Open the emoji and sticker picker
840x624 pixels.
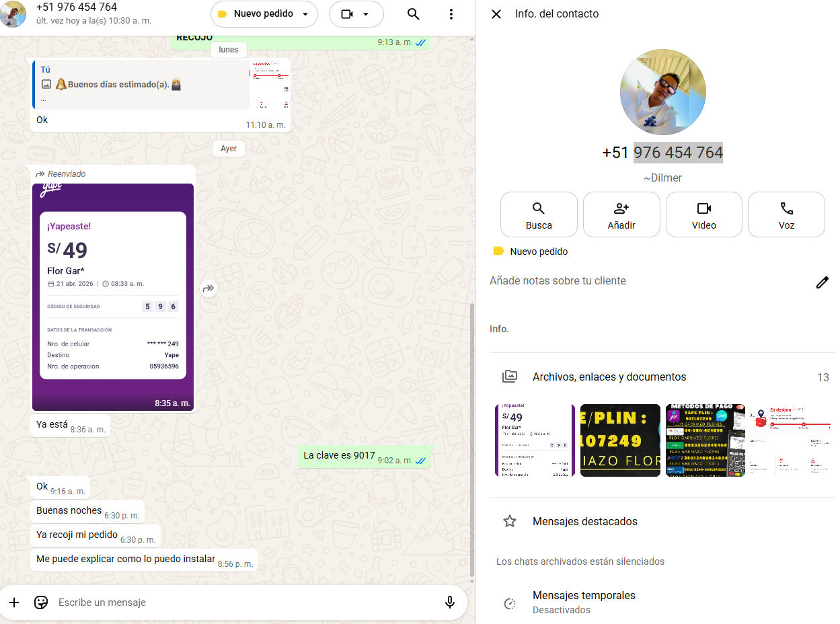[41, 602]
